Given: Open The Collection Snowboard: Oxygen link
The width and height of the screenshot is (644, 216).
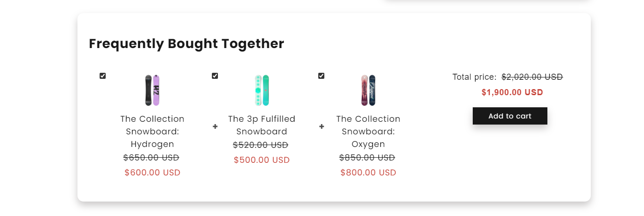Looking at the screenshot, I should click(368, 132).
